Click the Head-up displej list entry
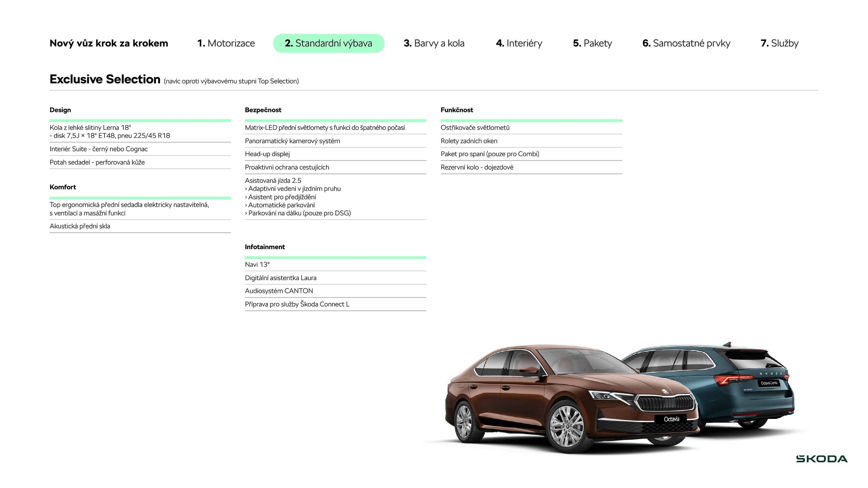868x488 pixels. (268, 154)
